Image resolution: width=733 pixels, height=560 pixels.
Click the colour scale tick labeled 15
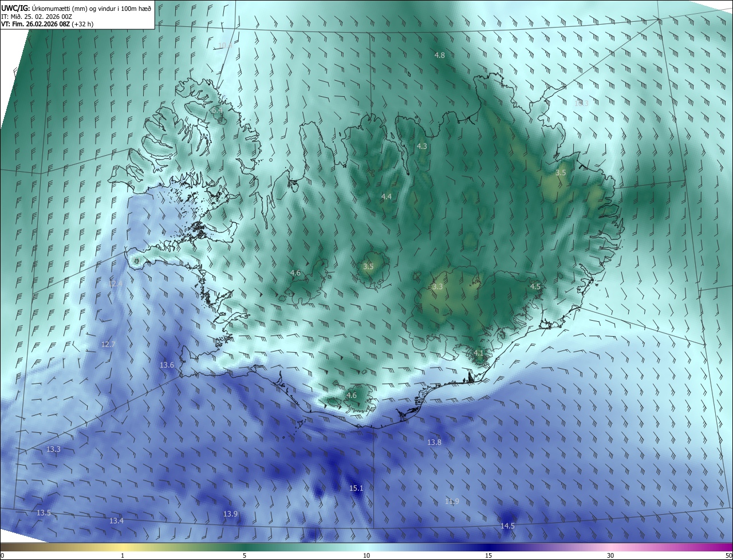coord(488,555)
